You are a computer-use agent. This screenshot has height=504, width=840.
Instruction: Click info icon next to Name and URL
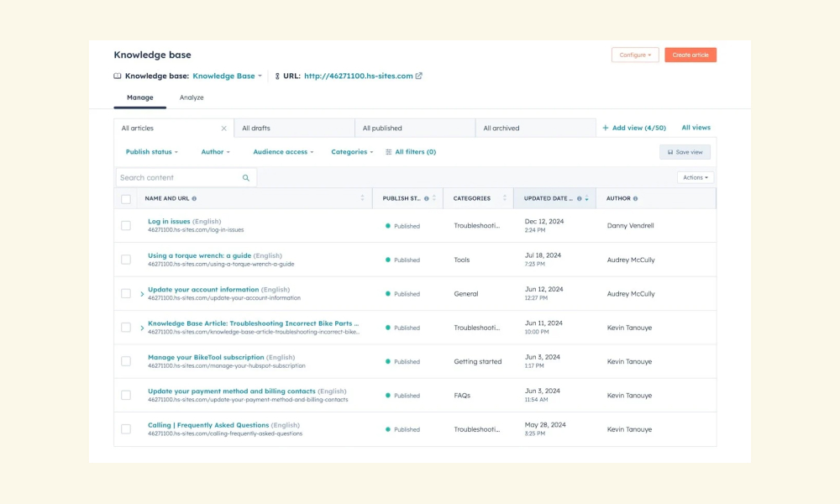(194, 199)
